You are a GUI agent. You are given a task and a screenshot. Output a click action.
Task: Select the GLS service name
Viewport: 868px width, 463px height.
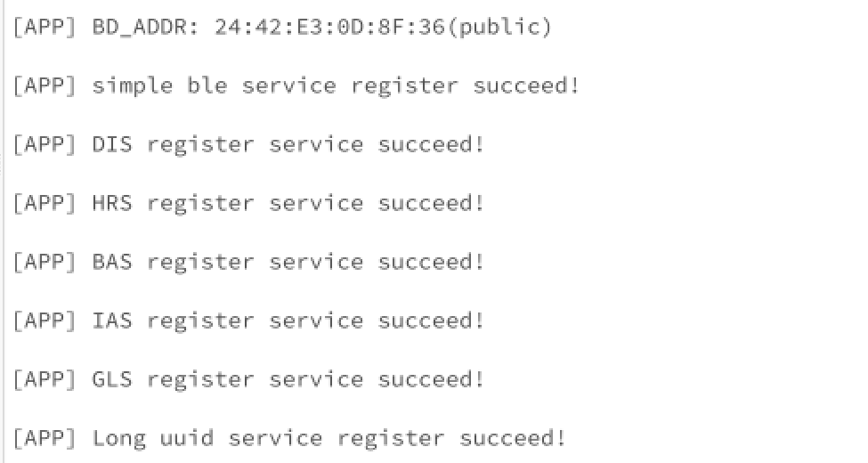(x=112, y=380)
